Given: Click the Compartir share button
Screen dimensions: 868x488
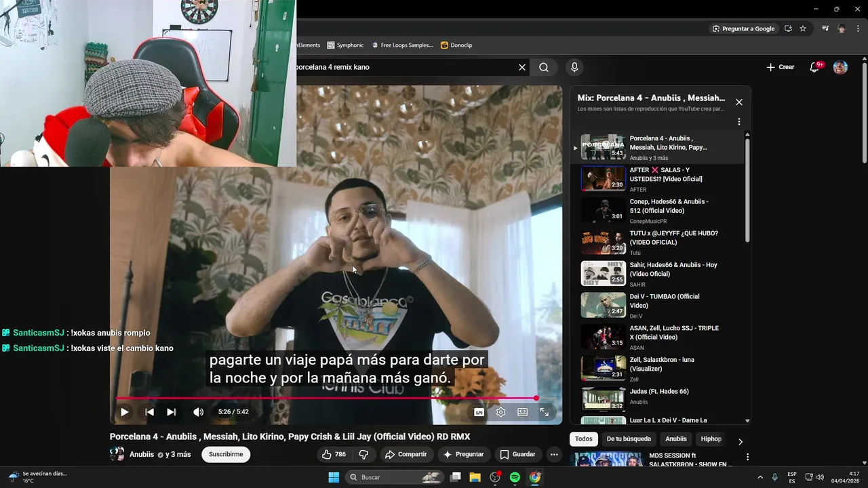Looking at the screenshot, I should coord(406,454).
